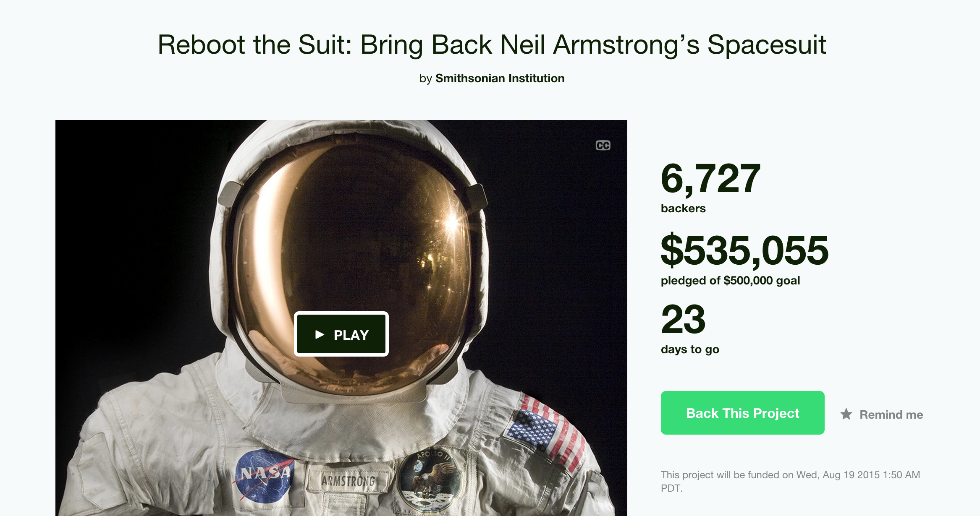Click the 'pledged of $500,000 goal' text

pyautogui.click(x=730, y=280)
